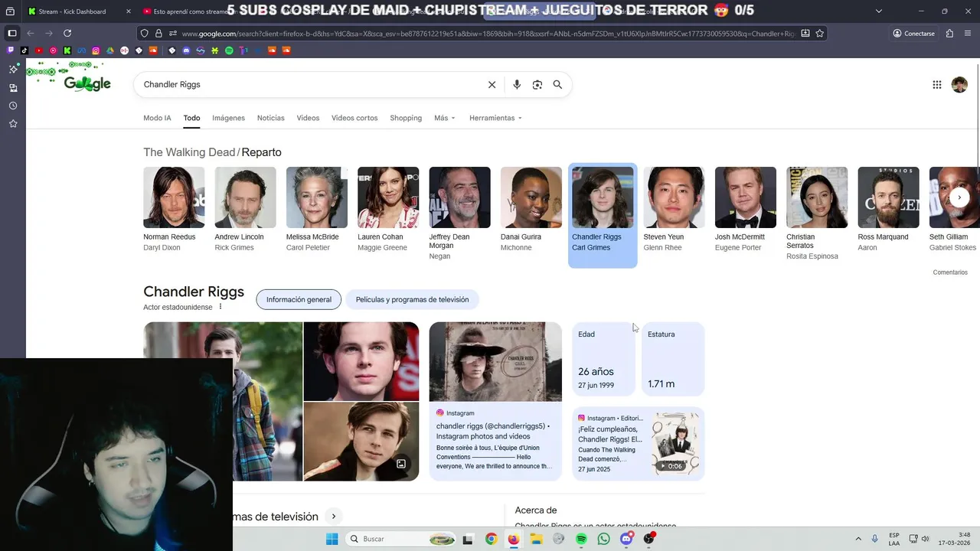Screen dimensions: 980x551
Task: Open the Spotify bookmark icon
Action: point(229,51)
